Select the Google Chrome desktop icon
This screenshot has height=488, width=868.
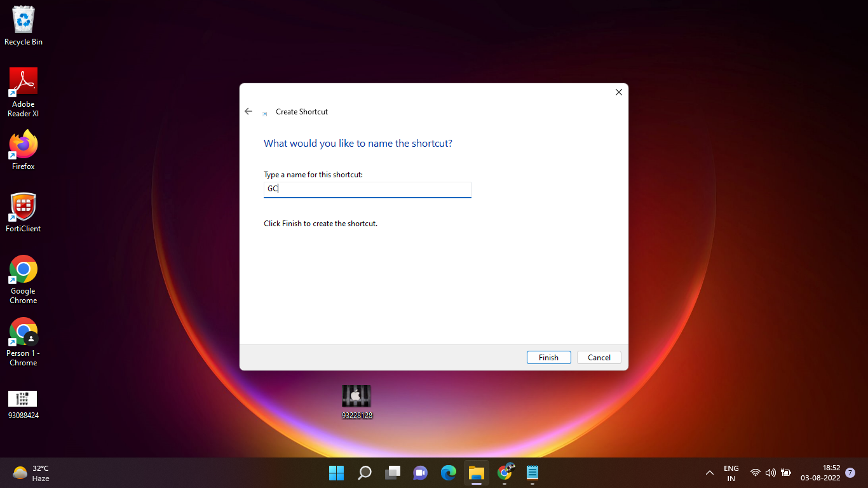(x=24, y=280)
